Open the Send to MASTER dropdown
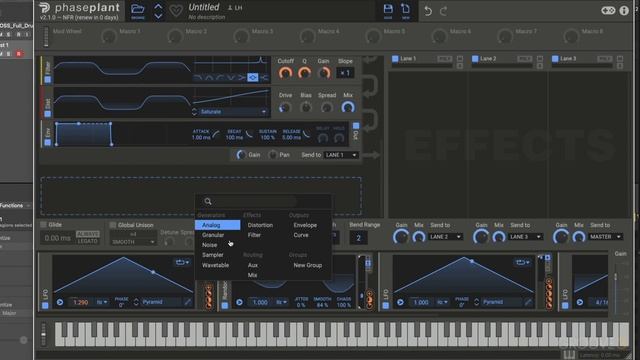Viewport: 640px width, 360px height. [605, 237]
